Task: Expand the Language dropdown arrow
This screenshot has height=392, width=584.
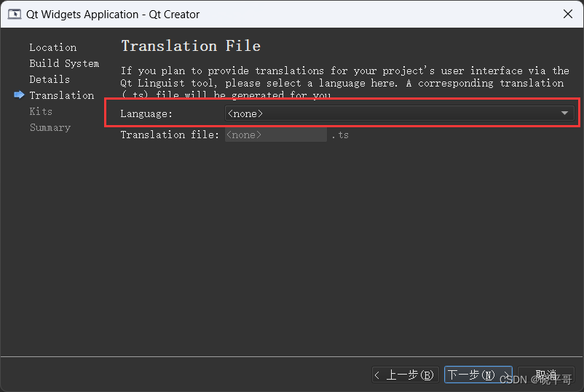Action: (x=564, y=113)
